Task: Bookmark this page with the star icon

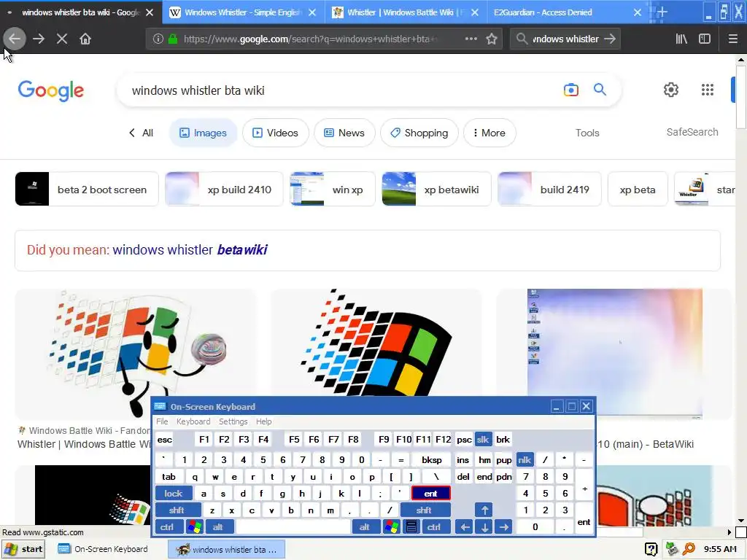Action: 492,39
